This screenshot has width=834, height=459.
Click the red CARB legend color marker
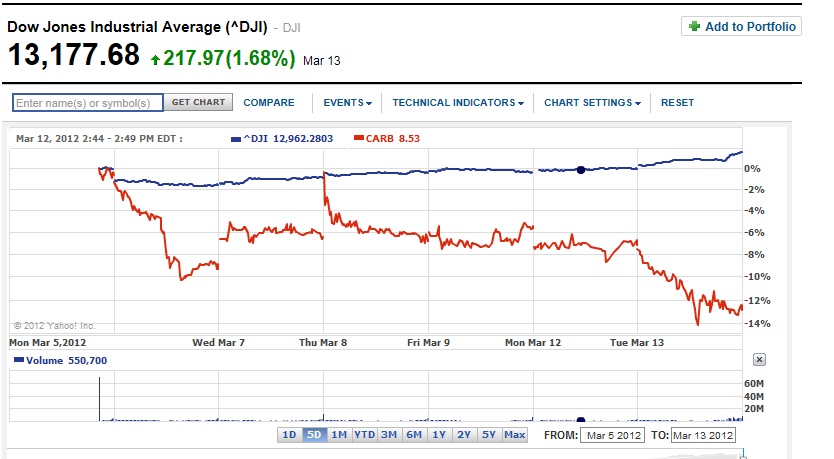pos(359,138)
